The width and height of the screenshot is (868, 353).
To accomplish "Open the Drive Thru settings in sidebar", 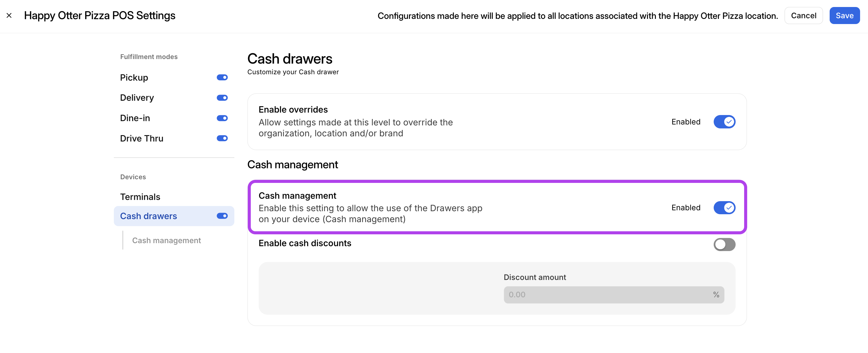I will click(x=142, y=138).
